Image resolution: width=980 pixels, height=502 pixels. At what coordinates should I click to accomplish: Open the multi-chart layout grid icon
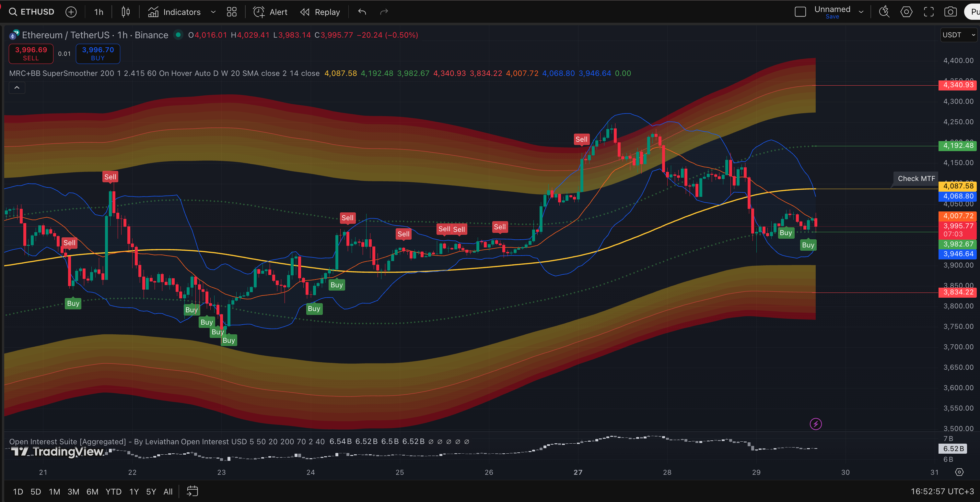tap(231, 12)
